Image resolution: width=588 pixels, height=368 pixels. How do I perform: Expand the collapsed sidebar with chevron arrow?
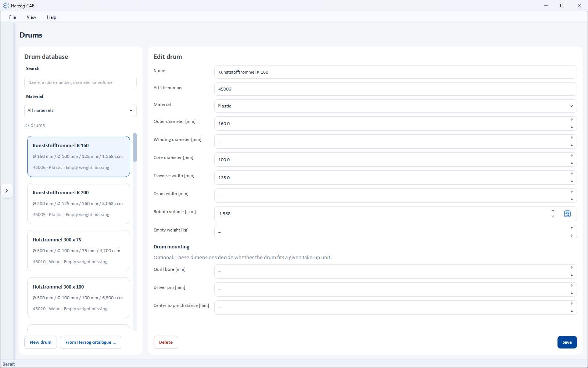(x=7, y=191)
